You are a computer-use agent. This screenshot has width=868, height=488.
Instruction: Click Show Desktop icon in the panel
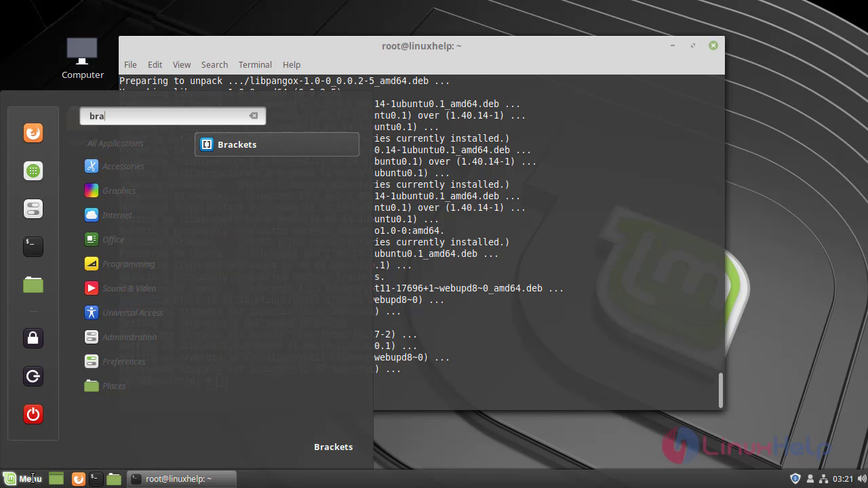click(56, 479)
